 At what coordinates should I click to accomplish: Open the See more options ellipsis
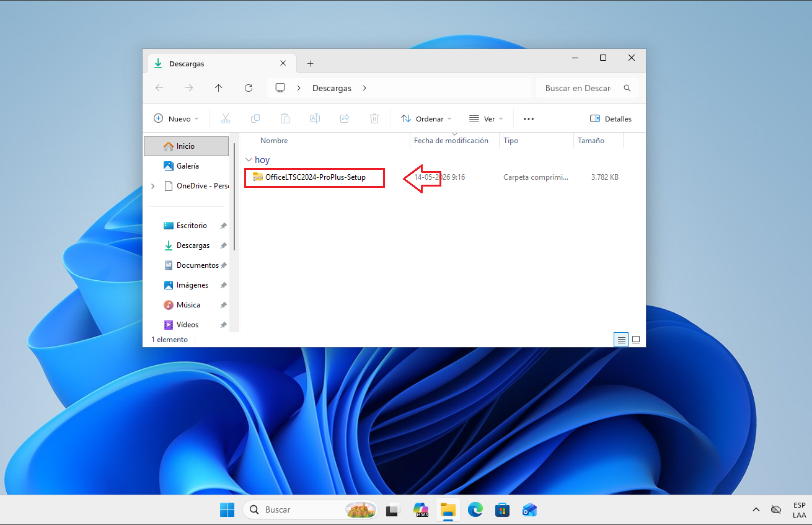[529, 118]
